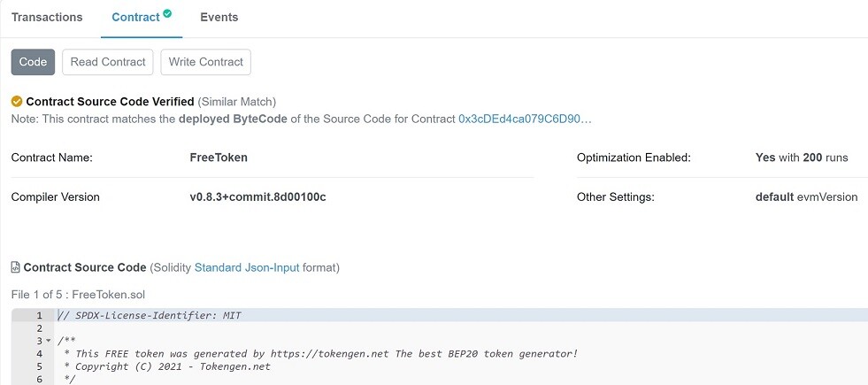Select the Code button
The image size is (868, 385).
coord(34,62)
